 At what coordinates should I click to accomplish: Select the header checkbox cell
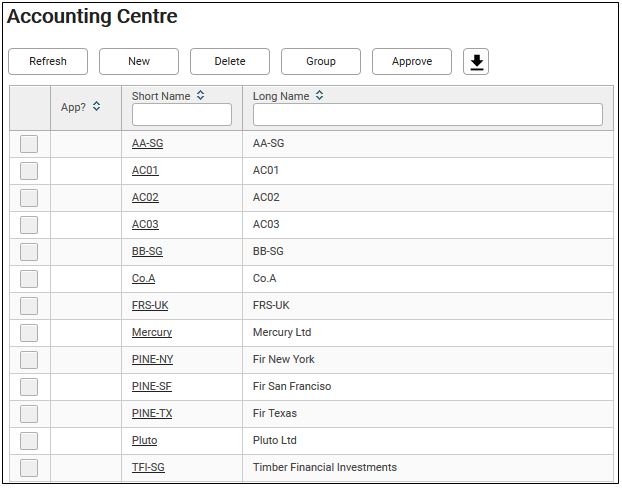[30, 108]
